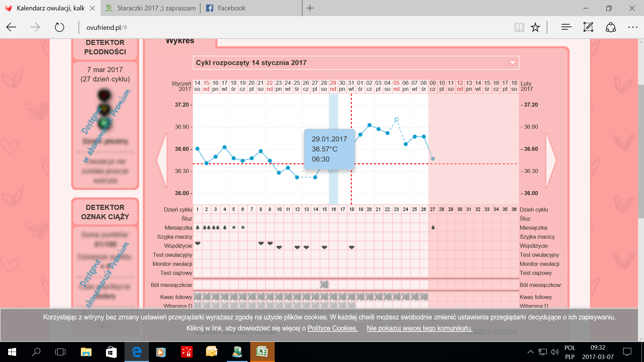The height and width of the screenshot is (362, 644).
Task: Open the Hub lines icon
Action: point(566,27)
